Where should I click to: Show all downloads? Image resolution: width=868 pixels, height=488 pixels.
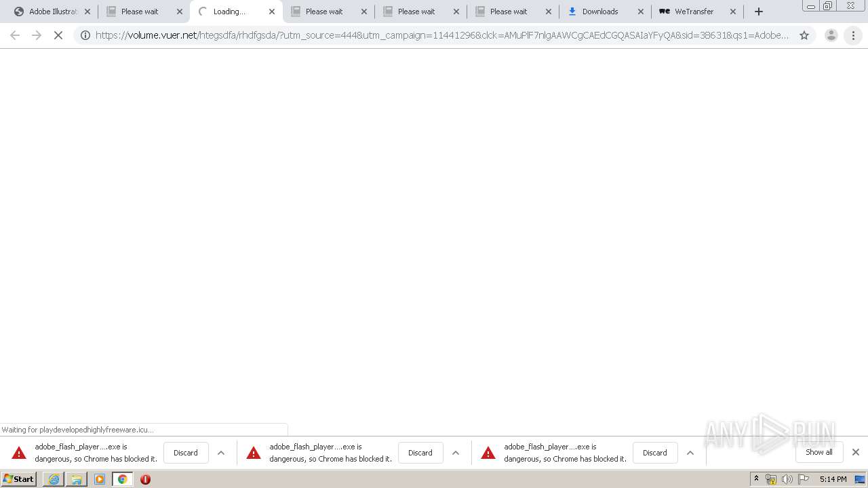coord(819,452)
